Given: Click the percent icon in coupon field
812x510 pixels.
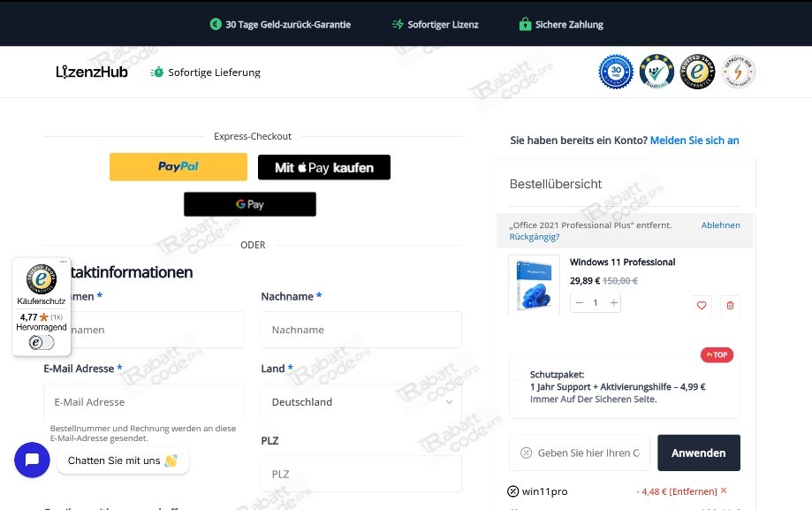Looking at the screenshot, I should (526, 453).
